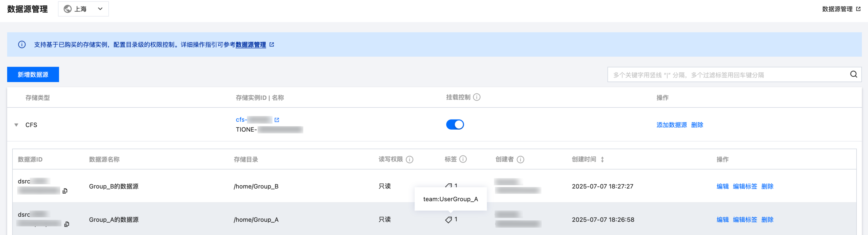The image size is (868, 235).
Task: Click the keyword search input field
Action: (x=728, y=75)
